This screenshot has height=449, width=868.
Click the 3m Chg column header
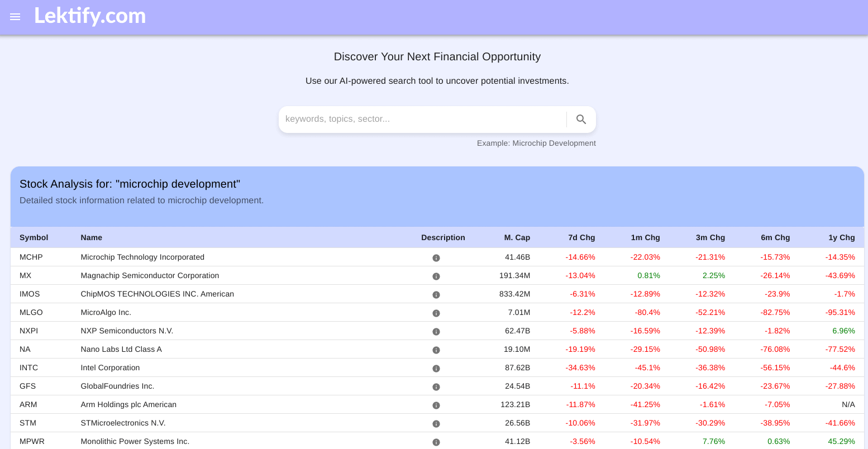pos(710,237)
